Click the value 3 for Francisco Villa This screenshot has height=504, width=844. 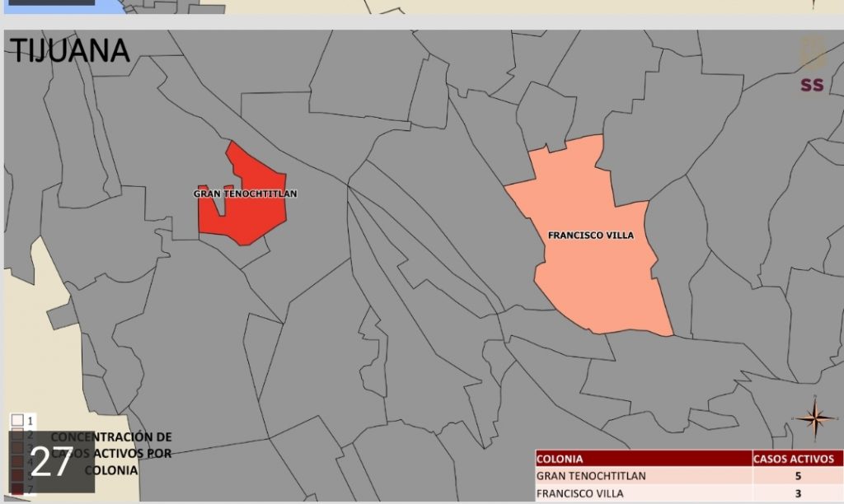click(798, 493)
